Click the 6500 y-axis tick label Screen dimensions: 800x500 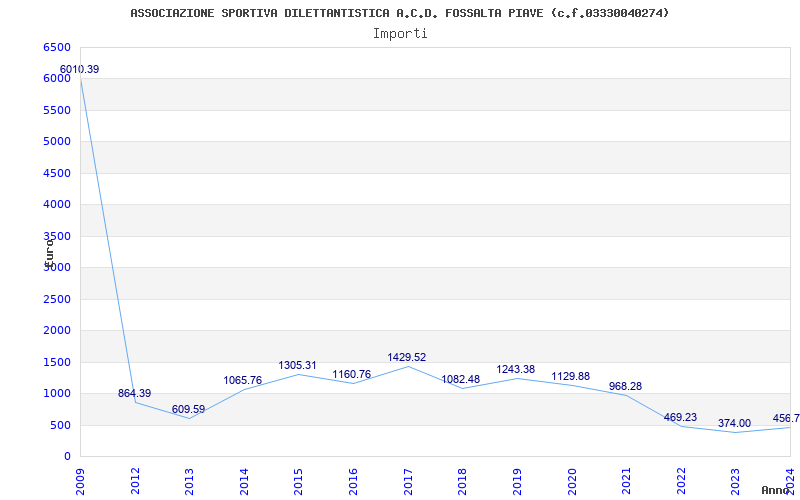click(56, 47)
